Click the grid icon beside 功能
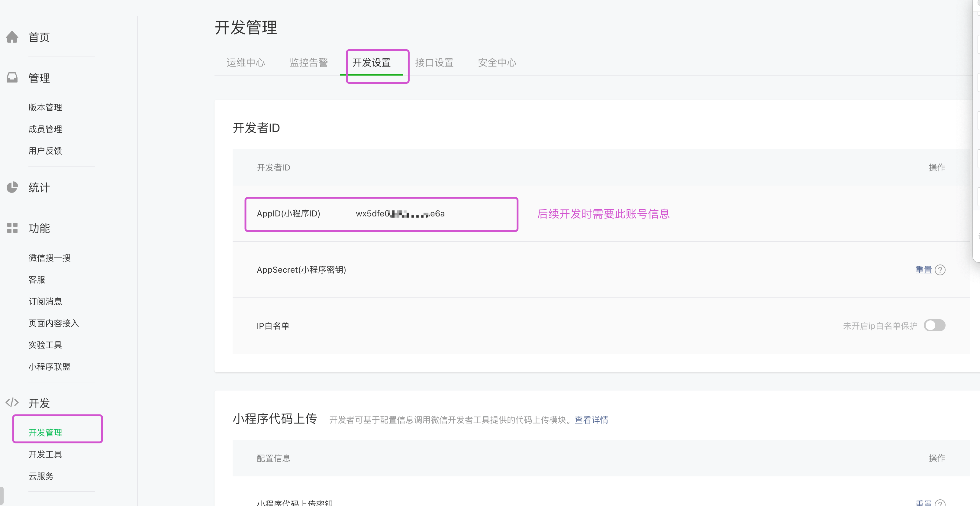The height and width of the screenshot is (506, 980). coord(12,228)
